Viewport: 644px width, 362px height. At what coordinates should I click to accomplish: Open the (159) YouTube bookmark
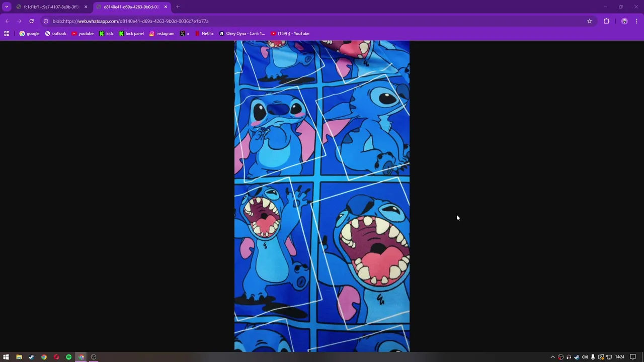click(290, 34)
